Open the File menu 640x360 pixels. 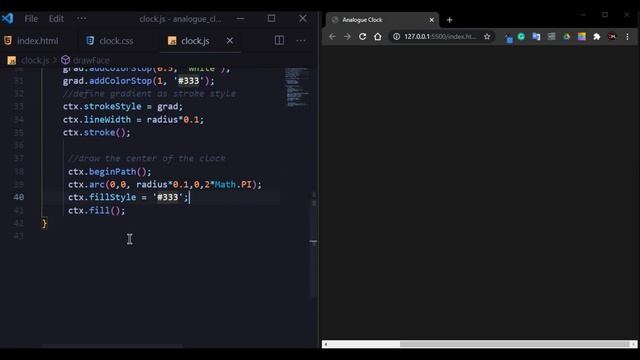tap(31, 19)
